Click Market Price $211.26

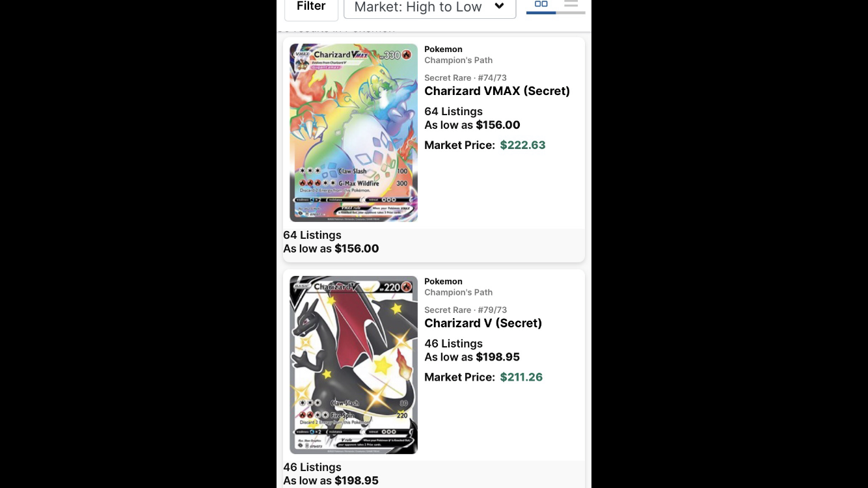483,377
